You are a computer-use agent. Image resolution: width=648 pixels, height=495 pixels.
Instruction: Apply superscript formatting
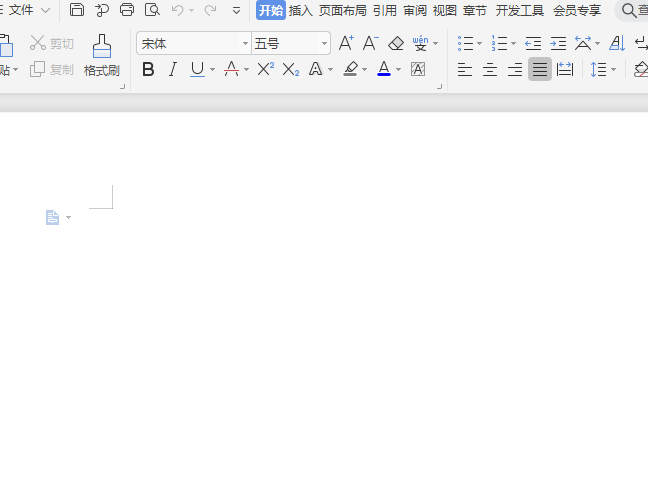(x=265, y=69)
